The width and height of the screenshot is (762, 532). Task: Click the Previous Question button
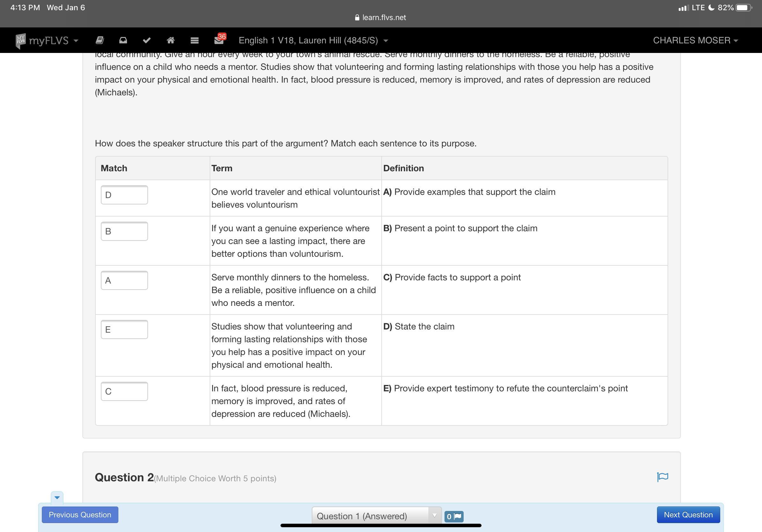(x=80, y=514)
